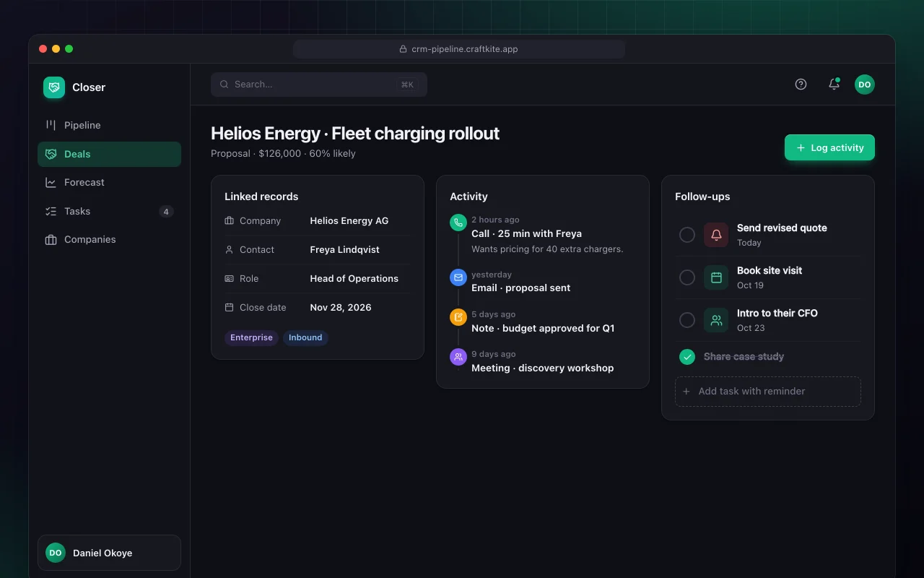
Task: Click the Contact person icon
Action: [230, 250]
